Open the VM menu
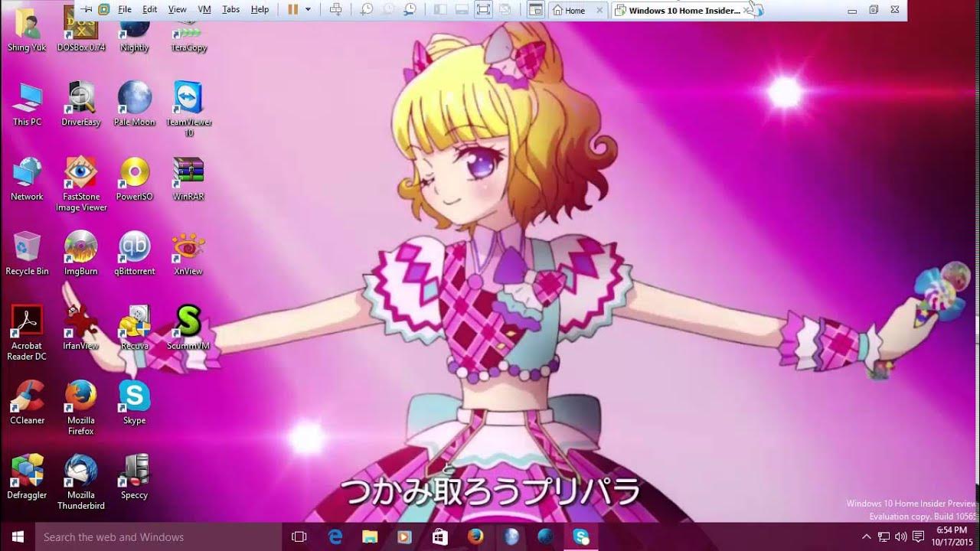The height and width of the screenshot is (551, 980). pyautogui.click(x=204, y=9)
